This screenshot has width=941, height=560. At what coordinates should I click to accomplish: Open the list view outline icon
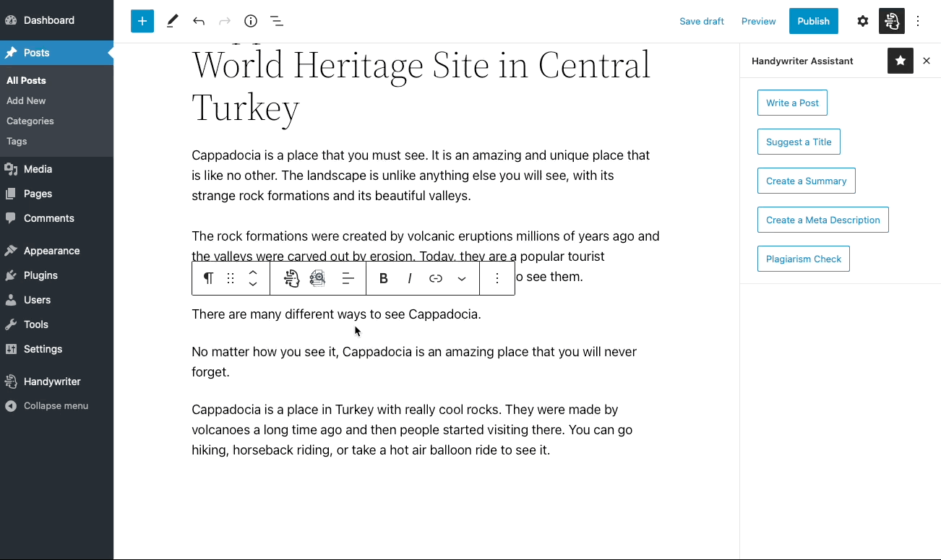(277, 21)
